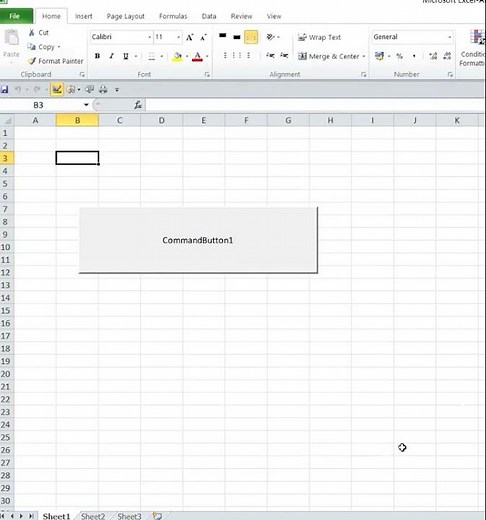
Task: Increase the cell indent
Action: 284,55
